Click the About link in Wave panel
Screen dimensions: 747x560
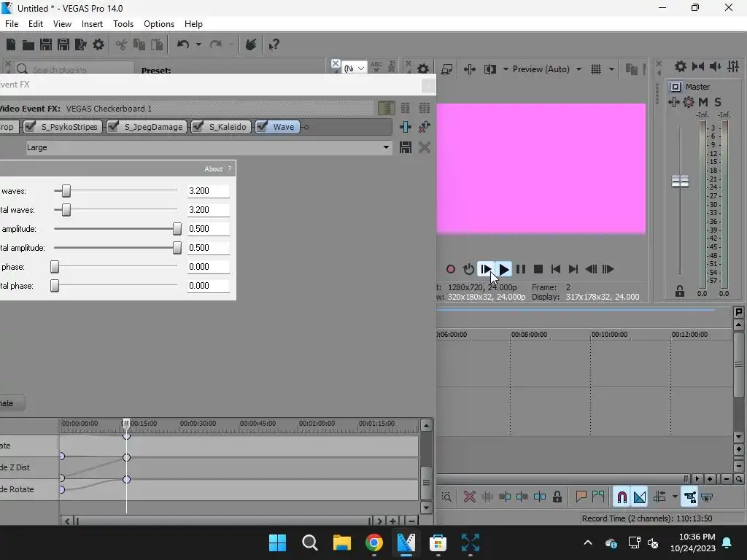pos(214,169)
